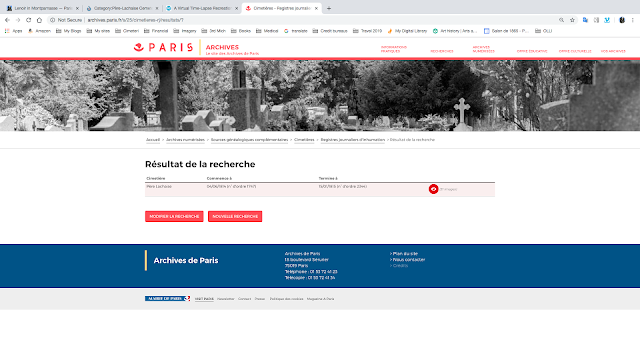Open the Credit bureaus bookmark folder
Viewport: 640px width, 360px height.
pos(330,31)
